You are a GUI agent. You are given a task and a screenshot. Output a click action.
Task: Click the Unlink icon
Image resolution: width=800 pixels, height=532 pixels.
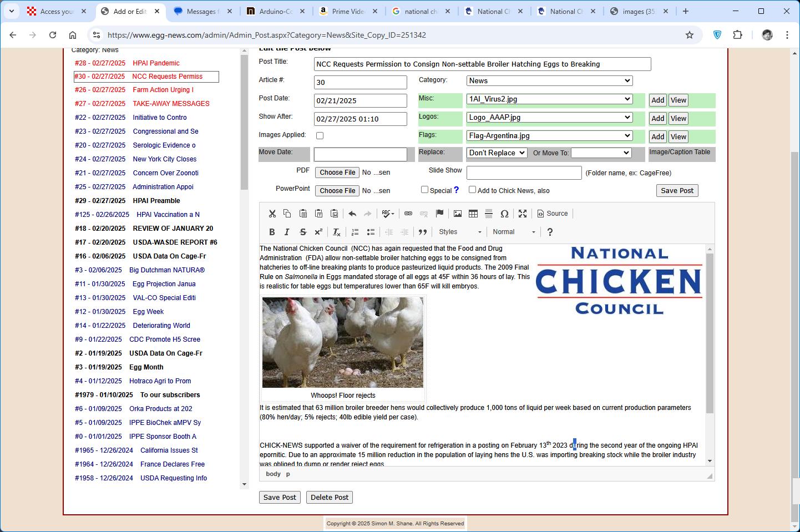coord(424,214)
